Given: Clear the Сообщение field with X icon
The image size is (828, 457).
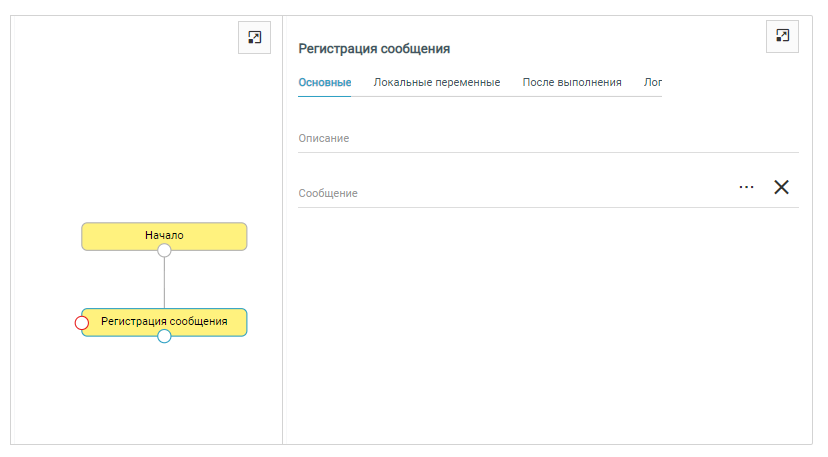Looking at the screenshot, I should (x=782, y=187).
